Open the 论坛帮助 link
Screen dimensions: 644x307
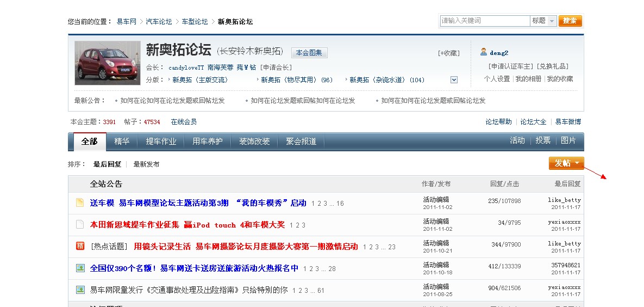pos(498,122)
